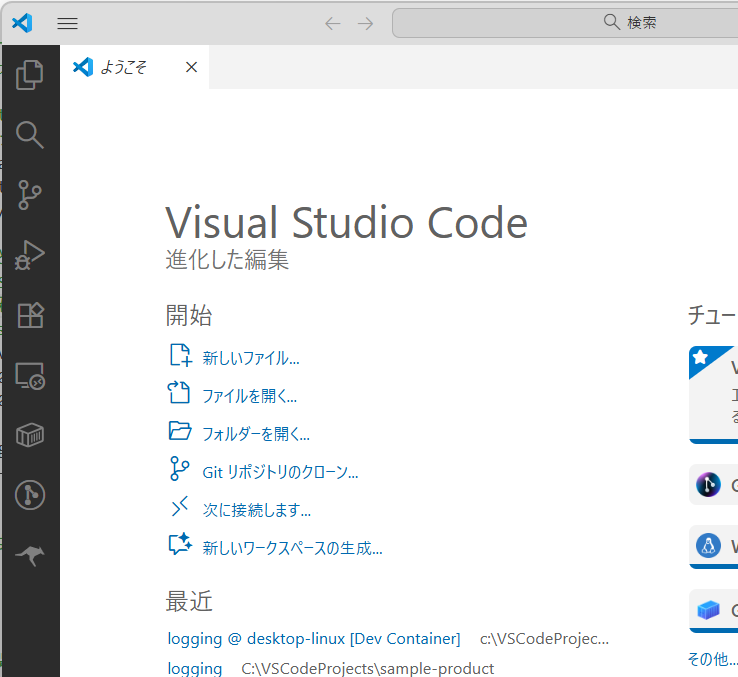
Task: Open the Source Control view
Action: tap(30, 195)
